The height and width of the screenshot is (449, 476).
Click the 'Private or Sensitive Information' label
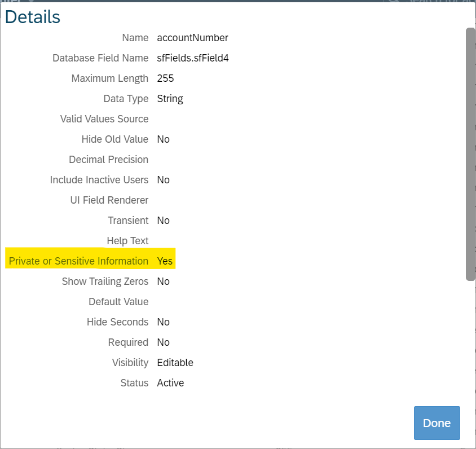pos(78,261)
